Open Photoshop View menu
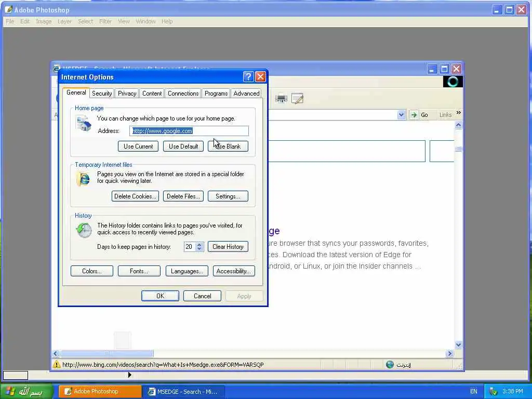Image resolution: width=532 pixels, height=399 pixels. click(x=124, y=21)
